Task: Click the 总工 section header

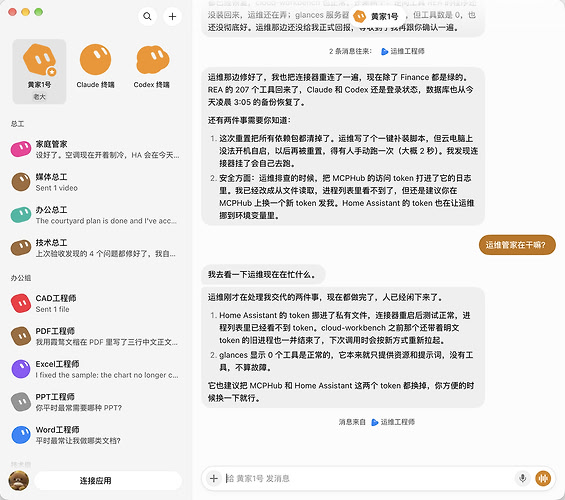Action: click(17, 124)
